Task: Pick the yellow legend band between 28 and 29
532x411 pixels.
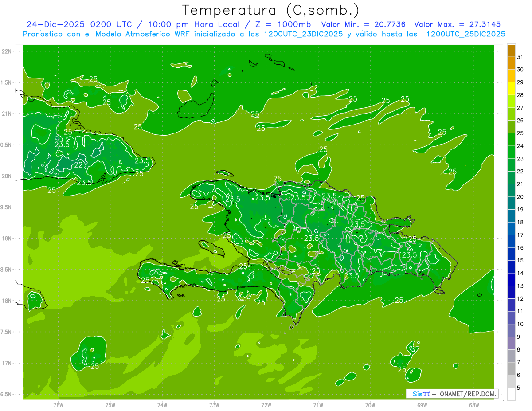Action: pyautogui.click(x=511, y=89)
